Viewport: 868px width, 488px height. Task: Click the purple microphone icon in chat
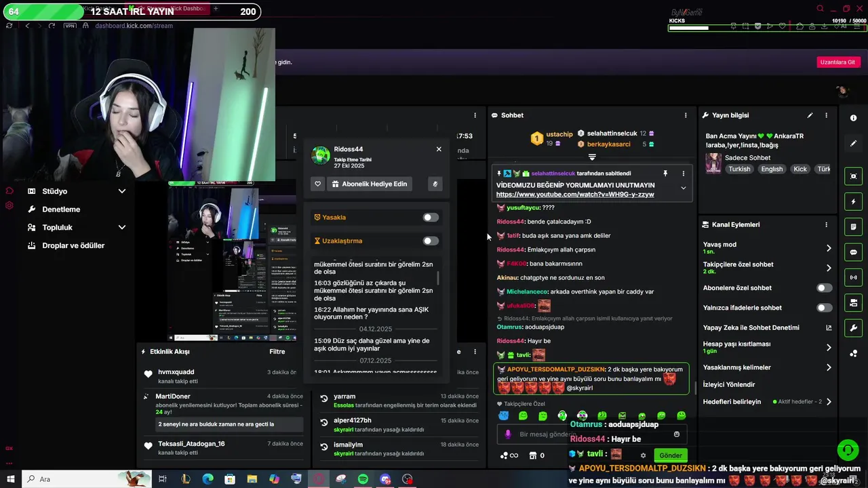508,434
